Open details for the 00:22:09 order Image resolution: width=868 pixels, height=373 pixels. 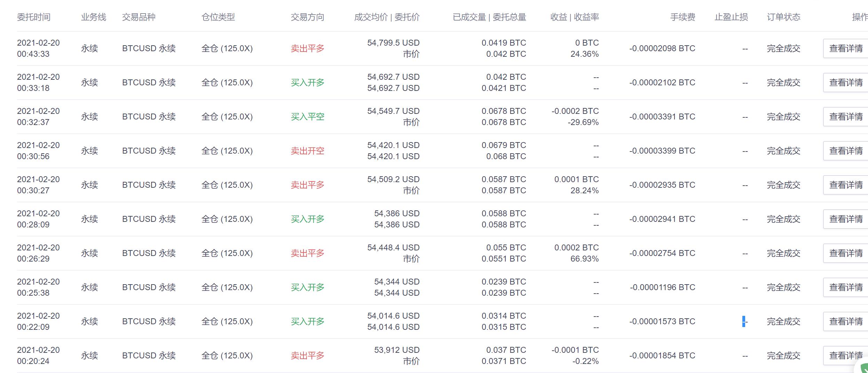(846, 321)
